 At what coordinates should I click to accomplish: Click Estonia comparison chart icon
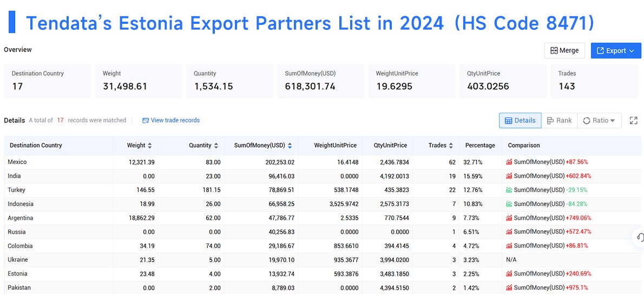coord(509,274)
